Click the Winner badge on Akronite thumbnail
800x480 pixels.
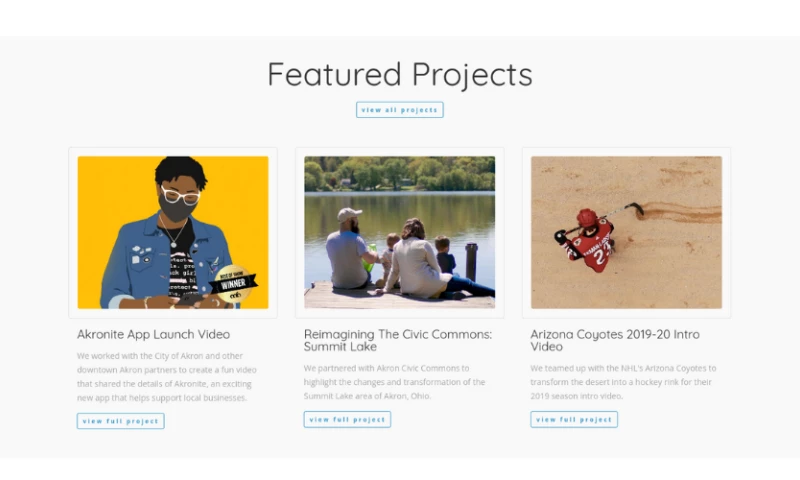tap(234, 282)
